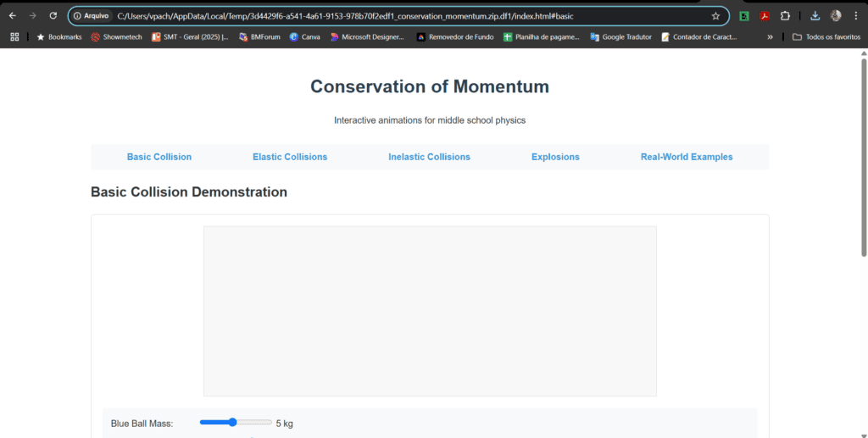Open the Canva bookmark
868x438 pixels.
click(303, 37)
